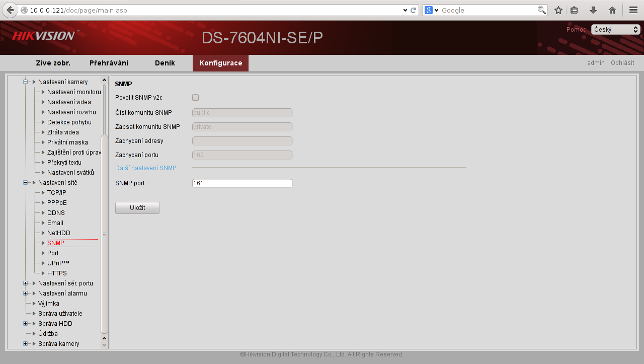Open PPPoE settings item
This screenshot has height=364, width=644.
[57, 203]
